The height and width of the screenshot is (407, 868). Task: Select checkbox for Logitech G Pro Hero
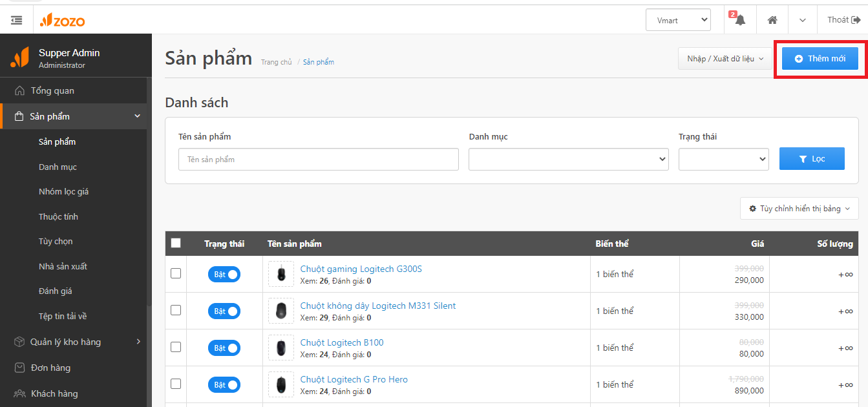click(176, 384)
